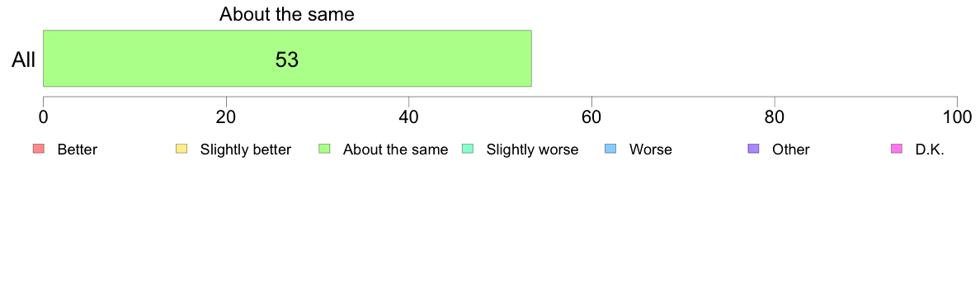
Task: Click the 'D.K.' legend label text
Action: 930,150
